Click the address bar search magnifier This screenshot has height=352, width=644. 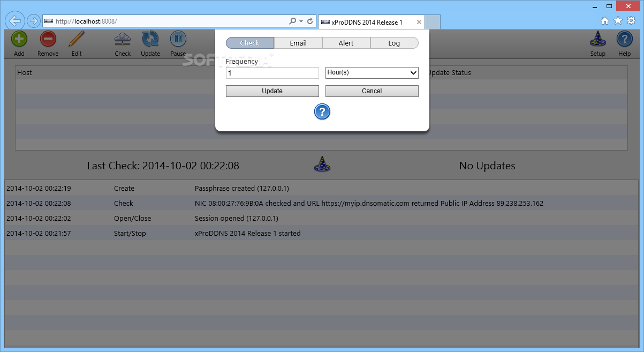pyautogui.click(x=293, y=21)
